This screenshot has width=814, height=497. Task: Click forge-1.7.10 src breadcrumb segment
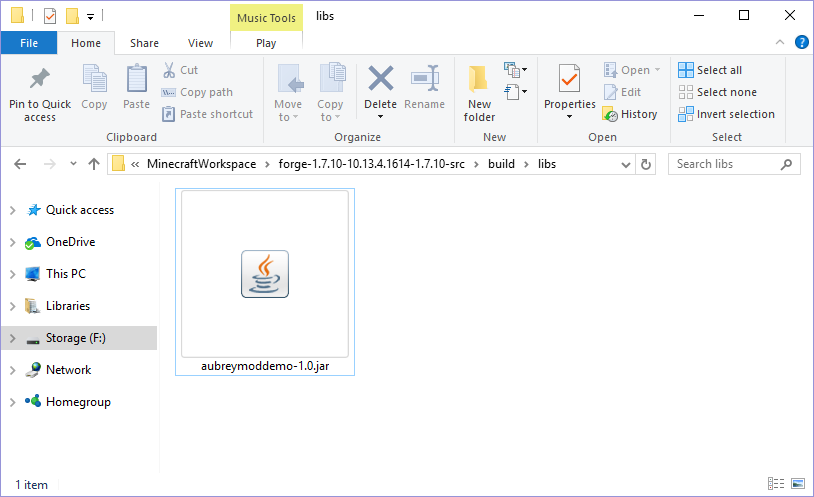(x=371, y=164)
